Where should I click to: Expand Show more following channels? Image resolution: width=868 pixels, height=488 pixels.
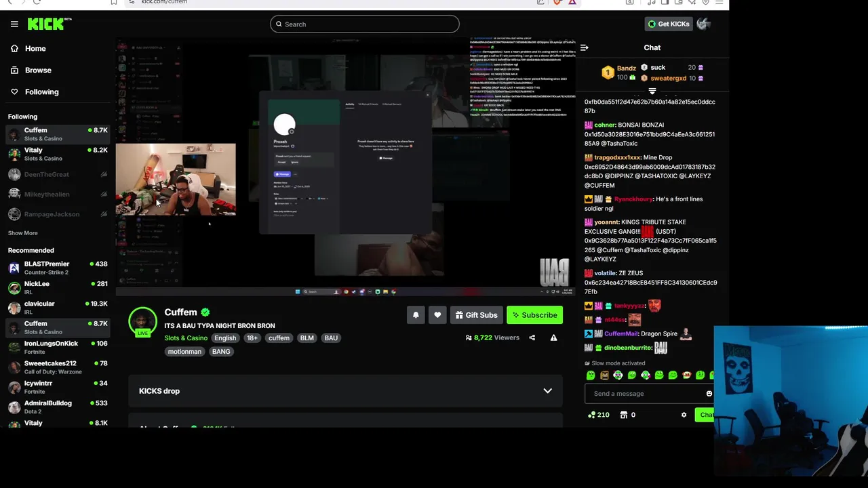(x=22, y=233)
